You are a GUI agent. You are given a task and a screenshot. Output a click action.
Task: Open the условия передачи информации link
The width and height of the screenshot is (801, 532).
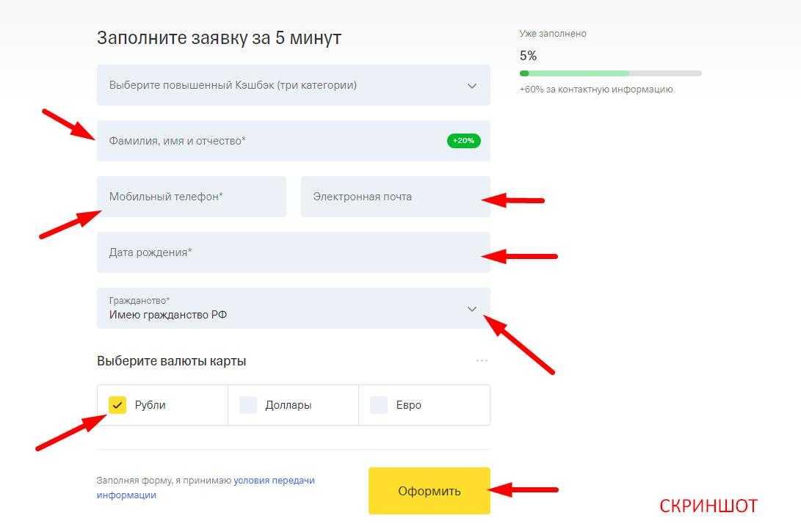coord(274,481)
